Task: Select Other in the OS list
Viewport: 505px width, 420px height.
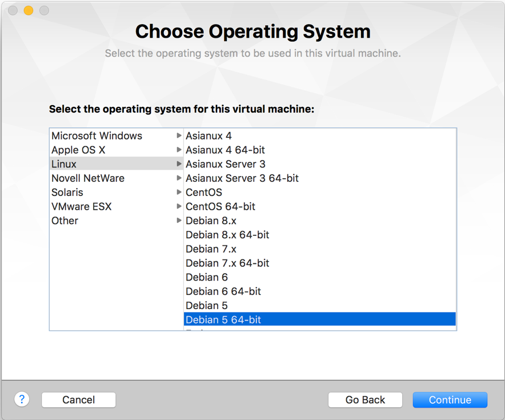Action: 117,221
